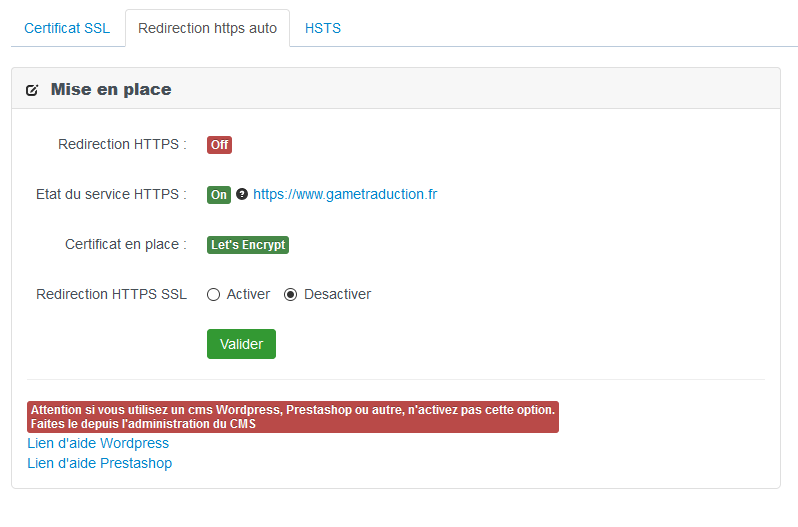Image resolution: width=798 pixels, height=527 pixels.
Task: Select the Desactiver radio button
Action: click(291, 294)
